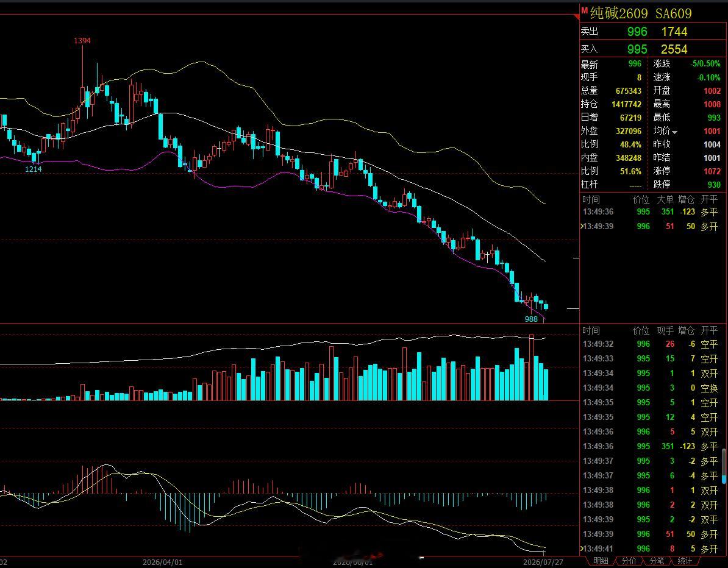Switch to the 分价 tab
728x568 pixels.
(x=629, y=561)
